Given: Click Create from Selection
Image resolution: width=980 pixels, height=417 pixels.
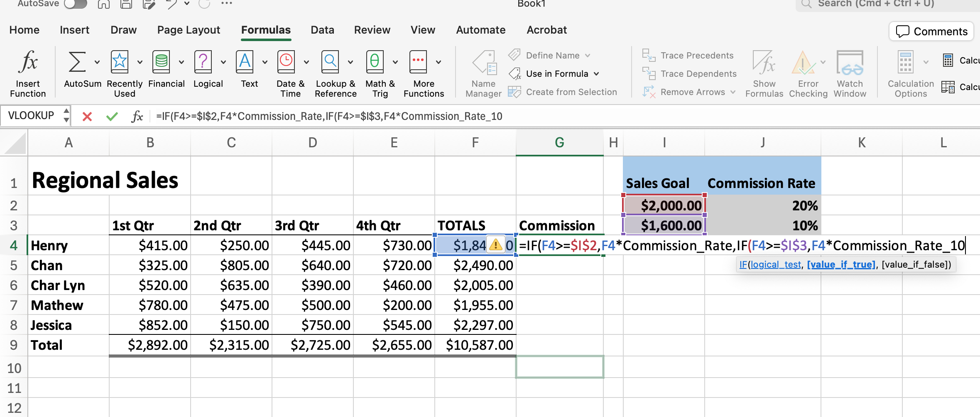Looking at the screenshot, I should (x=563, y=92).
